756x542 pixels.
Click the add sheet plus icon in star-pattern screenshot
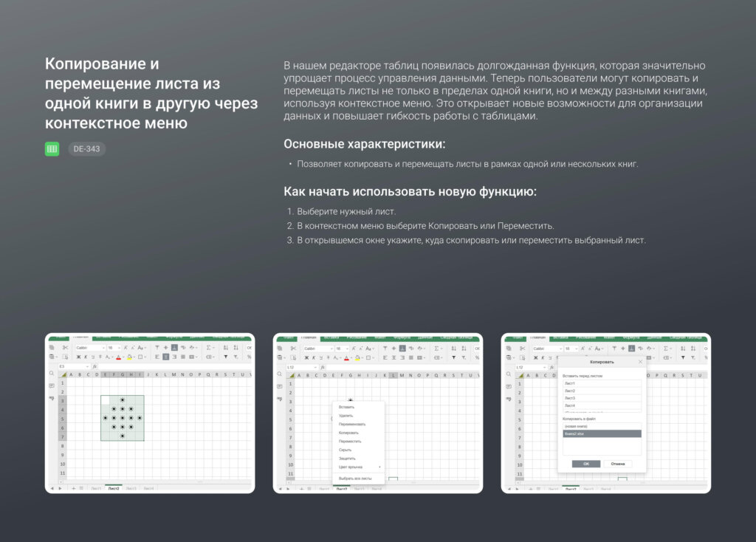(73, 488)
